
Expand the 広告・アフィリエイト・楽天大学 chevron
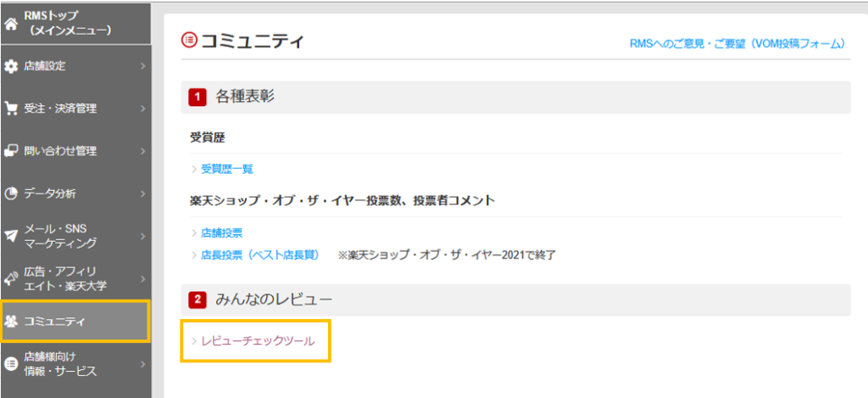(142, 278)
